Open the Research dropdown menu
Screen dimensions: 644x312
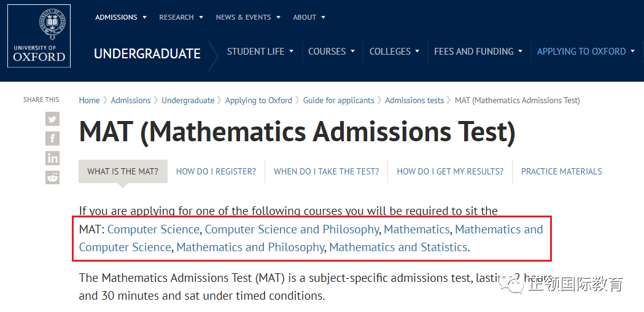click(x=181, y=17)
